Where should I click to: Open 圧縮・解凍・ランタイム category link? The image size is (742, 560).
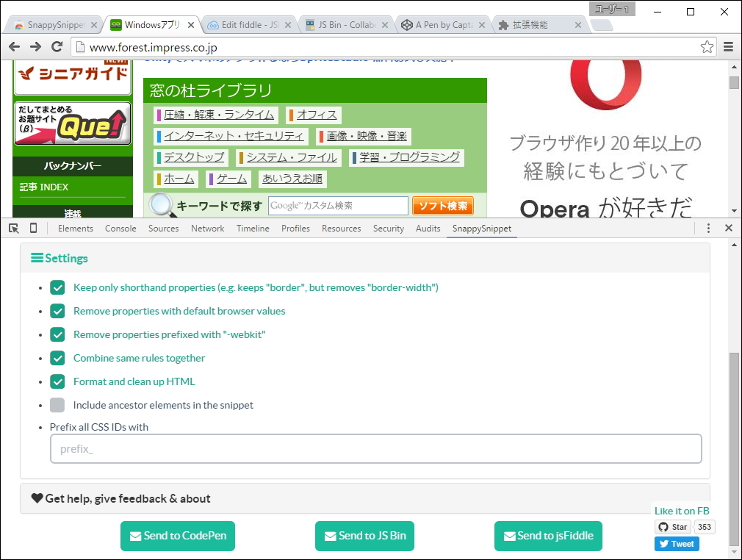[x=219, y=115]
